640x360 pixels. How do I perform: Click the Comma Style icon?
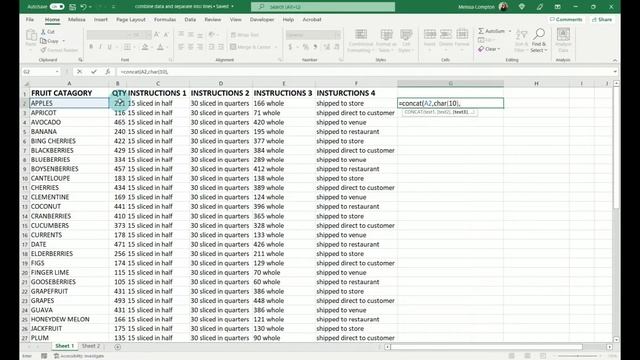(315, 47)
